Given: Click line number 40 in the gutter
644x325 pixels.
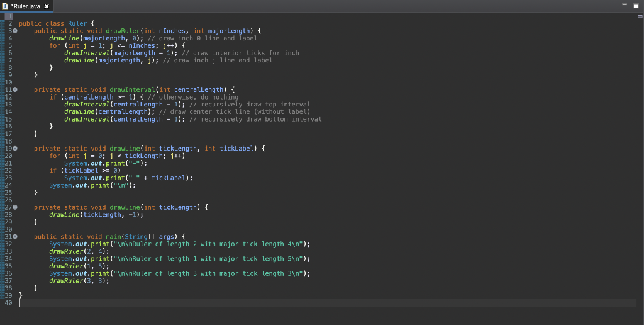Looking at the screenshot, I should coord(8,303).
